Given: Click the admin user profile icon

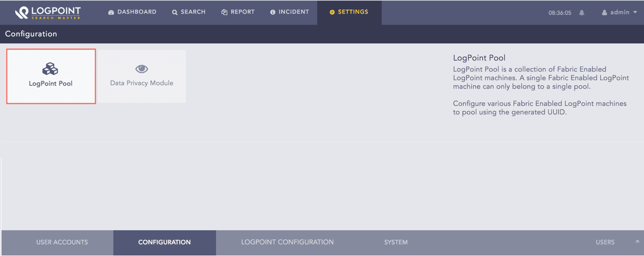Looking at the screenshot, I should coord(604,13).
